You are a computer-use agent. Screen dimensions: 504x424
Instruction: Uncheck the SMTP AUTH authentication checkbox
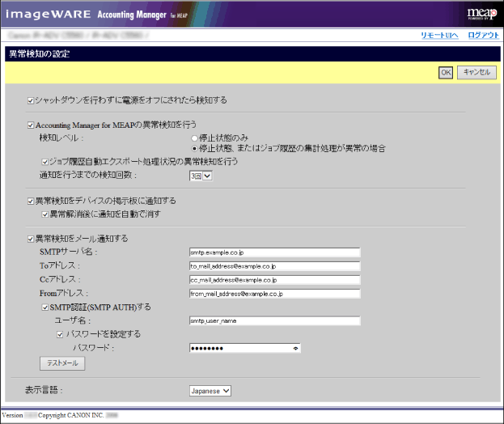click(44, 307)
